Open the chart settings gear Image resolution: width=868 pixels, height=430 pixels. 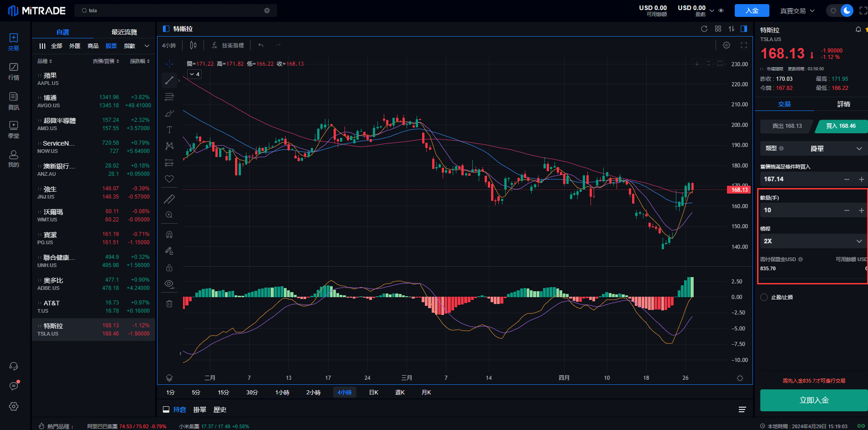(727, 45)
